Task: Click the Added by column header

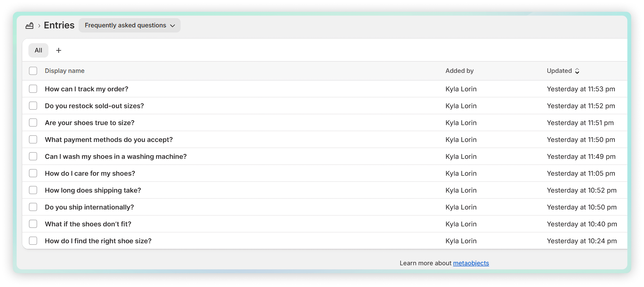Action: 459,71
